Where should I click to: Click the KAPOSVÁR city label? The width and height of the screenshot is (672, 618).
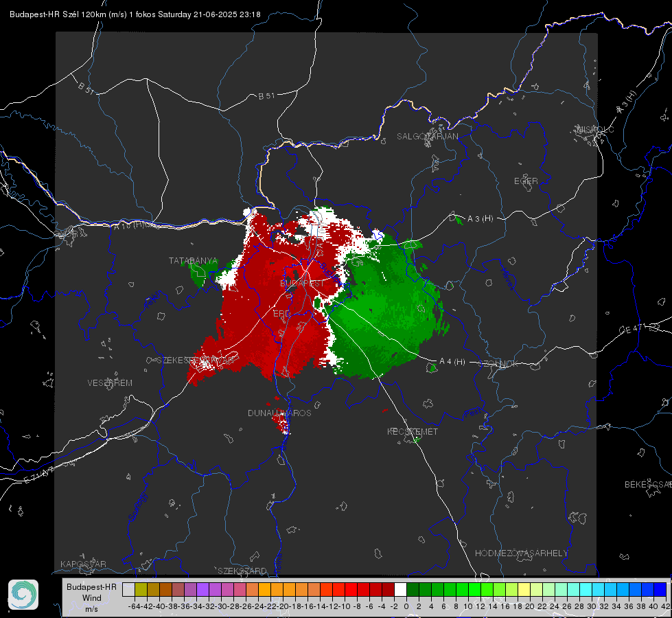click(83, 564)
